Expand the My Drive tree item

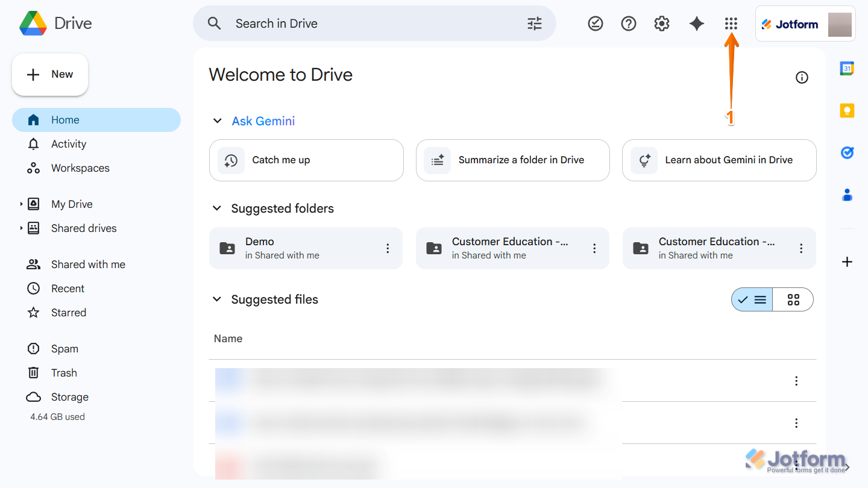[x=21, y=204]
